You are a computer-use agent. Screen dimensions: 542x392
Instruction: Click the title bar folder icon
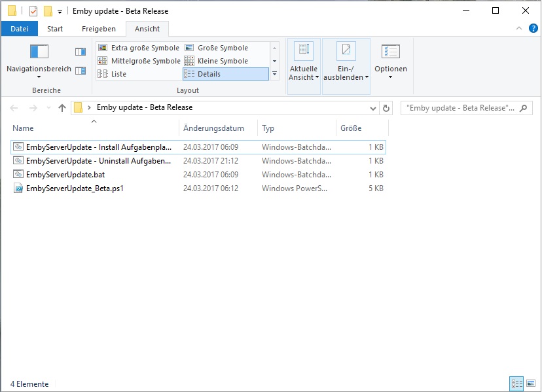12,10
